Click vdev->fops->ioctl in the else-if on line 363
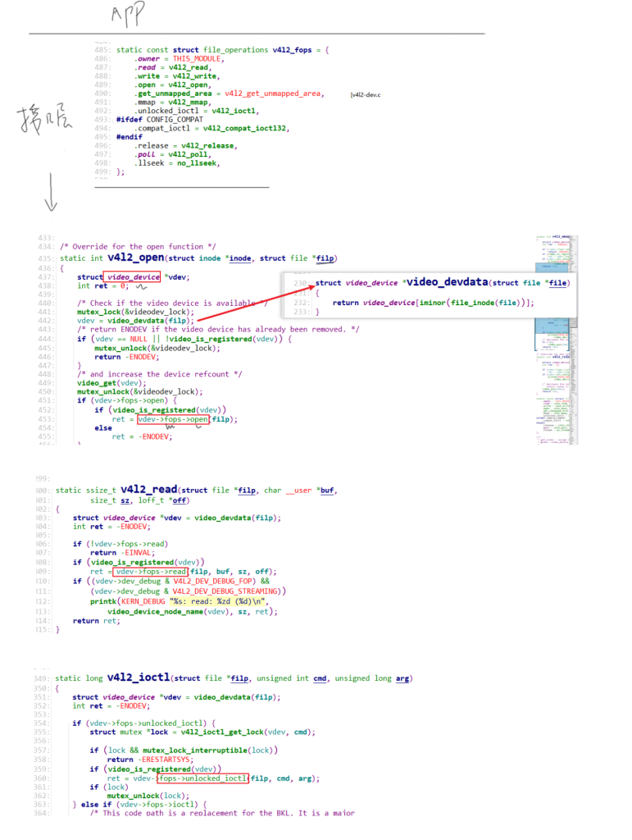 tap(155, 805)
